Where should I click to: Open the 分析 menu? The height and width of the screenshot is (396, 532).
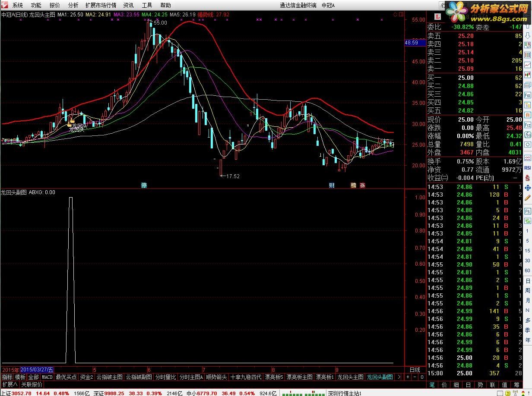pos(73,5)
